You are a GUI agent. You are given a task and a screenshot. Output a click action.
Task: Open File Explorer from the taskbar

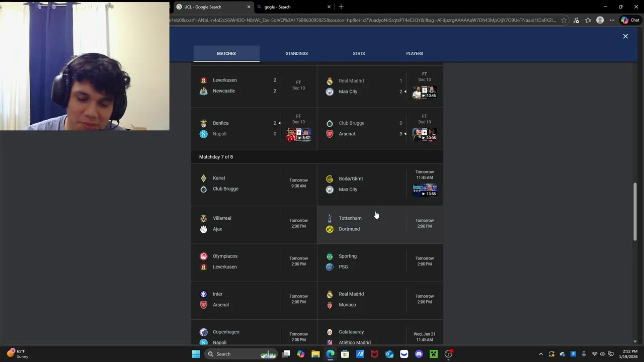[315, 354]
